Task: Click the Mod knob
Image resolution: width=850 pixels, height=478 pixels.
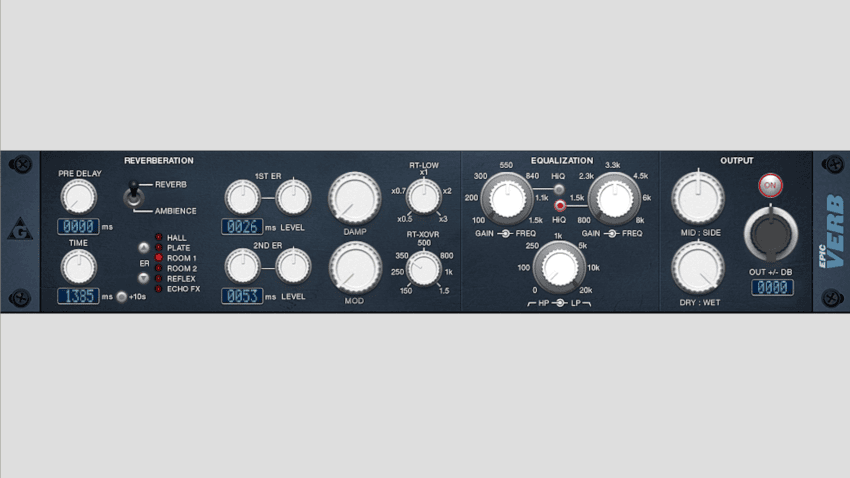Action: tap(355, 268)
